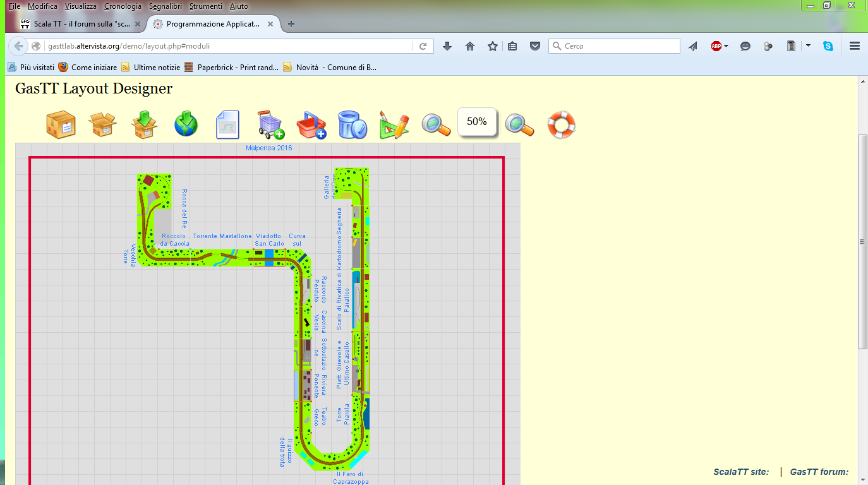Click the URL address bar
The width and height of the screenshot is (868, 485).
pyautogui.click(x=227, y=46)
